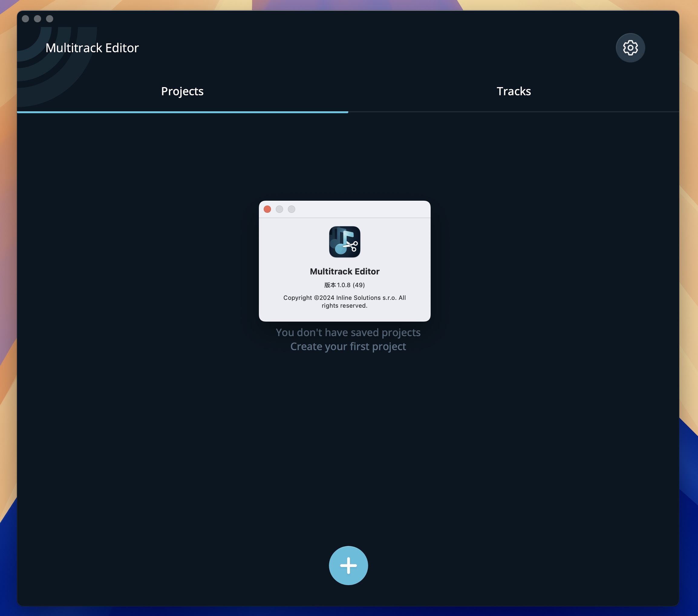The height and width of the screenshot is (616, 698).
Task: Click the Multitrack Editor header title
Action: coord(92,48)
